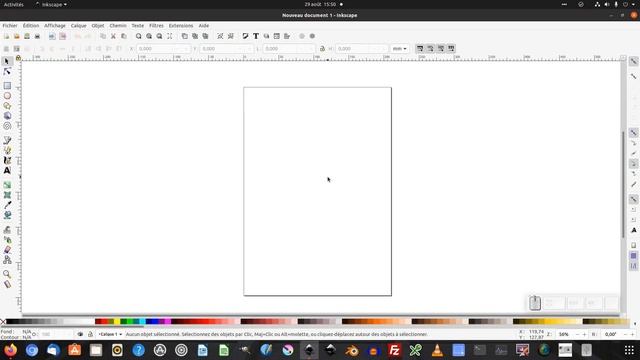Toggle move patterns with object
Screen dimensions: 640x360
(x=451, y=49)
